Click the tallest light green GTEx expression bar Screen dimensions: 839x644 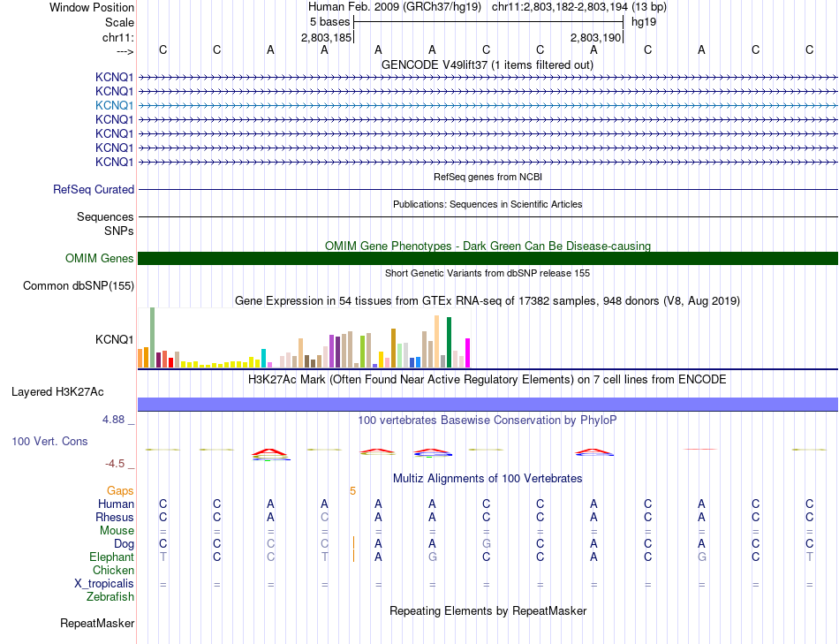click(153, 337)
